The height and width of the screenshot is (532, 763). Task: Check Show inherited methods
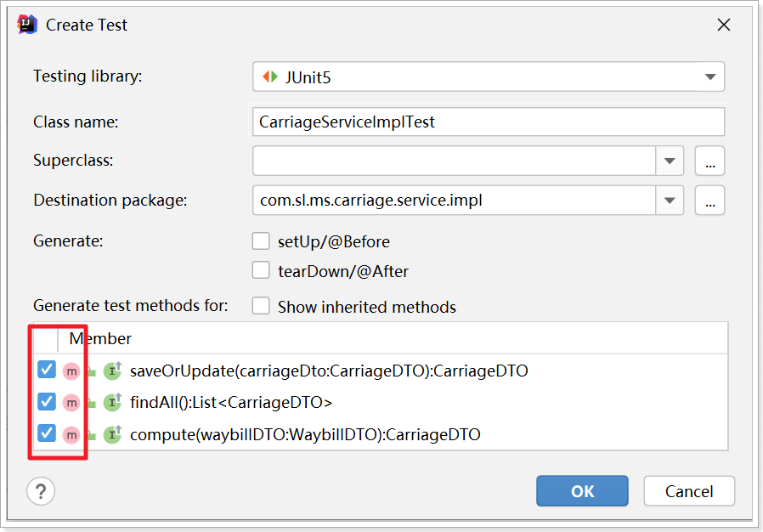pyautogui.click(x=261, y=306)
